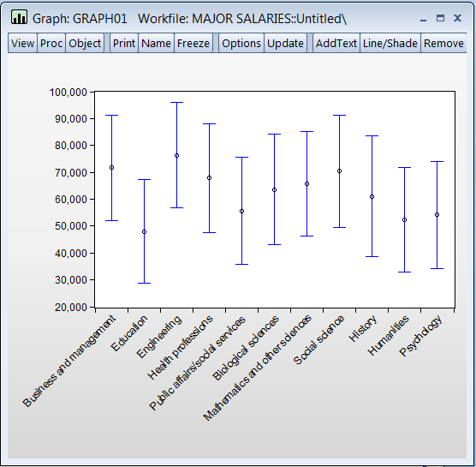The height and width of the screenshot is (467, 476).
Task: Click the Psychology axis label
Action: click(x=420, y=335)
